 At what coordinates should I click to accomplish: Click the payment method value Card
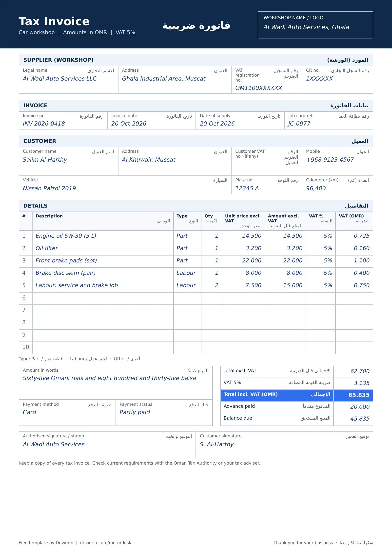point(29,412)
